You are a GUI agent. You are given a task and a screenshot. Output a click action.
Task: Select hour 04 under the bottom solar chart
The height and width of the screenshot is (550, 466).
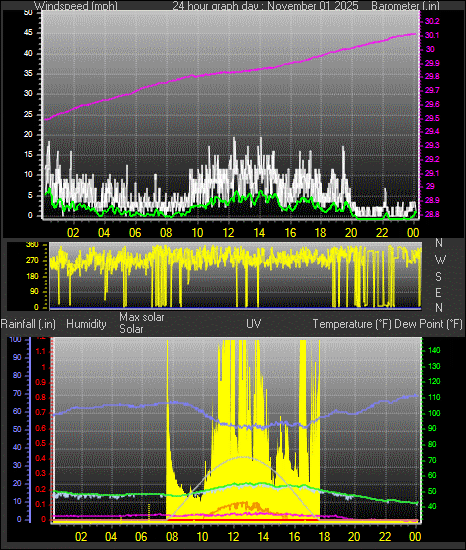point(111,536)
